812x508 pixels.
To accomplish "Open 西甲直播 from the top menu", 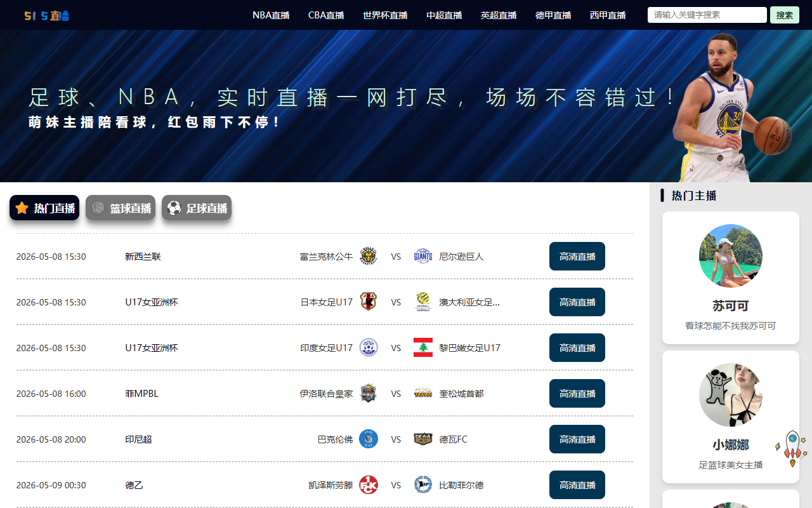I will click(x=608, y=15).
